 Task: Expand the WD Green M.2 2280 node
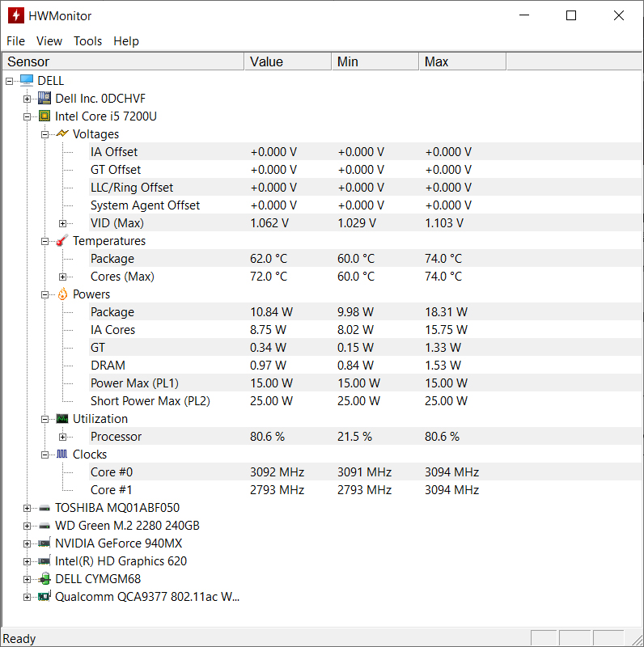(x=27, y=526)
